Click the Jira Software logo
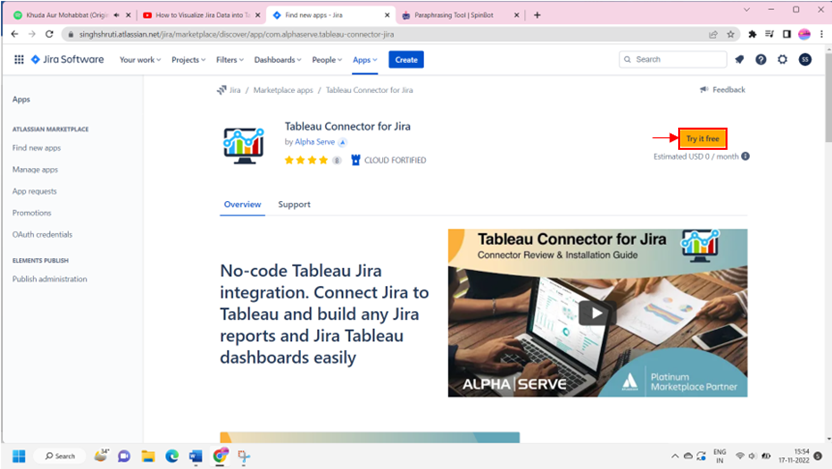The height and width of the screenshot is (469, 832). [67, 59]
